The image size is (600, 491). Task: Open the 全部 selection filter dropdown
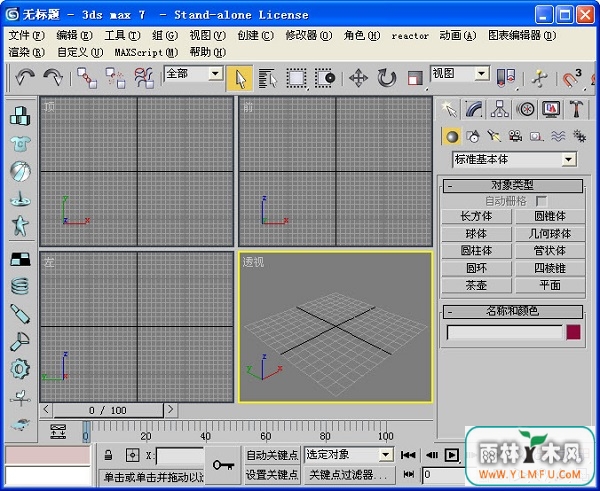(x=215, y=73)
